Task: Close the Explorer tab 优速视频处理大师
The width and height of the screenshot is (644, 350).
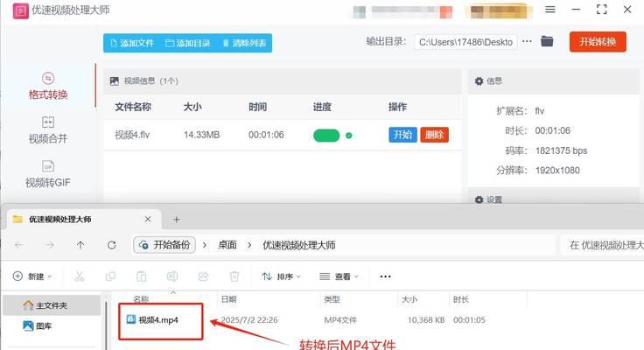Action: click(x=148, y=220)
